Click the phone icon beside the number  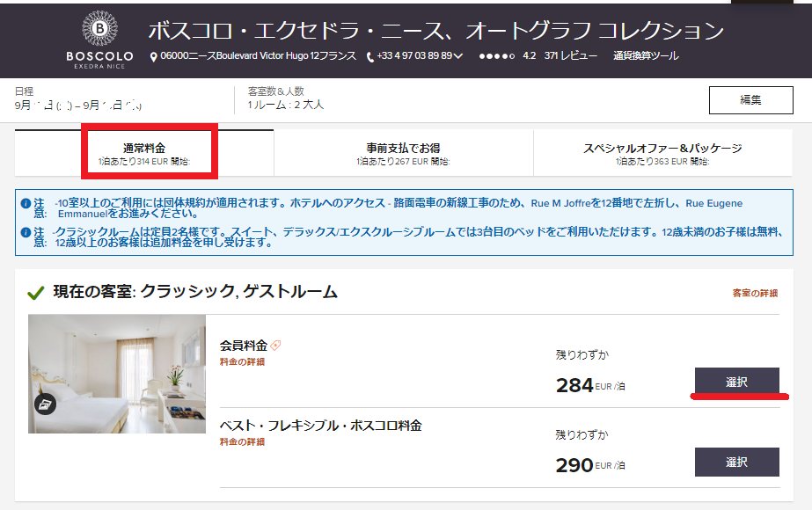pos(369,57)
